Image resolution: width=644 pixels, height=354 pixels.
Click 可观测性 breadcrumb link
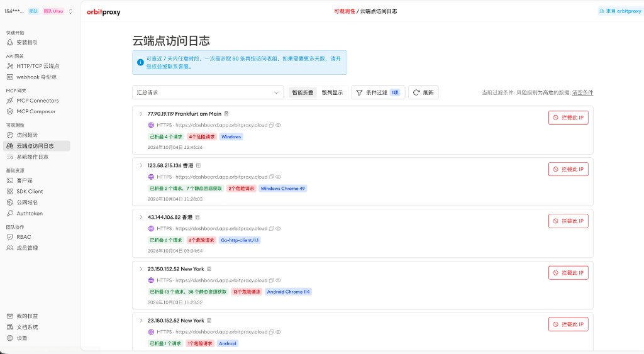344,11
